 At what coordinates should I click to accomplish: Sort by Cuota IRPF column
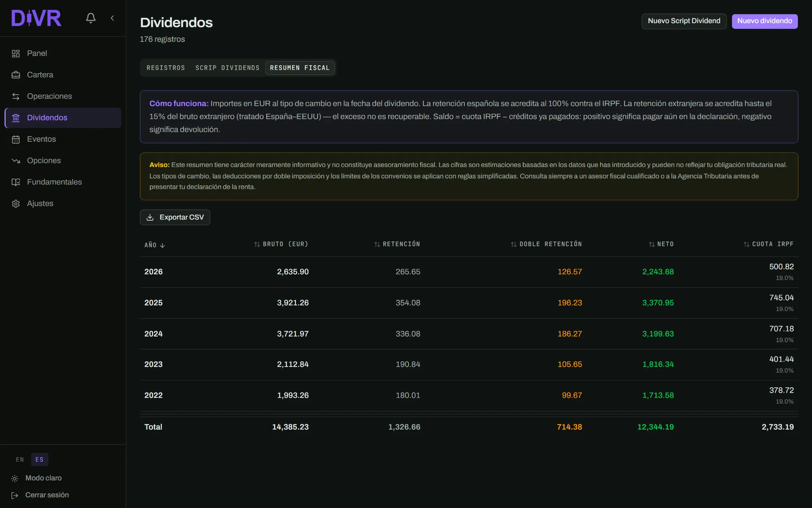point(769,244)
